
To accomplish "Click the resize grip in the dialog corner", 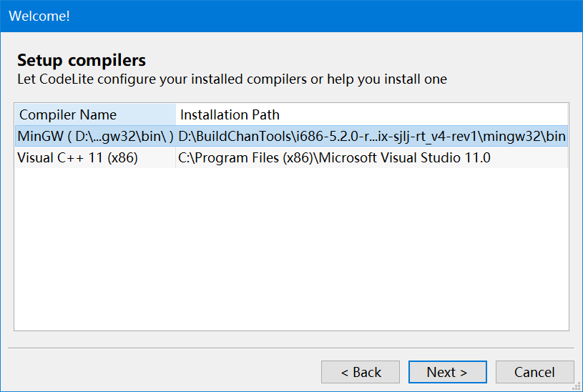I will click(577, 386).
